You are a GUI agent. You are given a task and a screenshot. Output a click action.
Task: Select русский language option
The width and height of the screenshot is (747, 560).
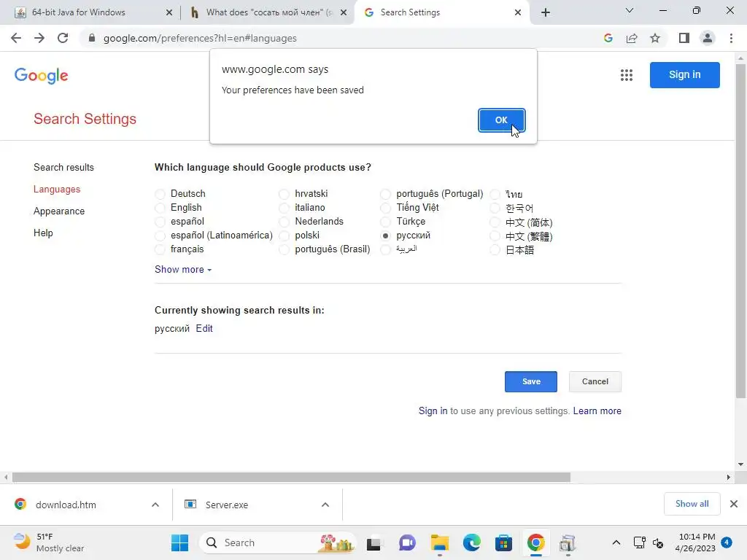(385, 236)
